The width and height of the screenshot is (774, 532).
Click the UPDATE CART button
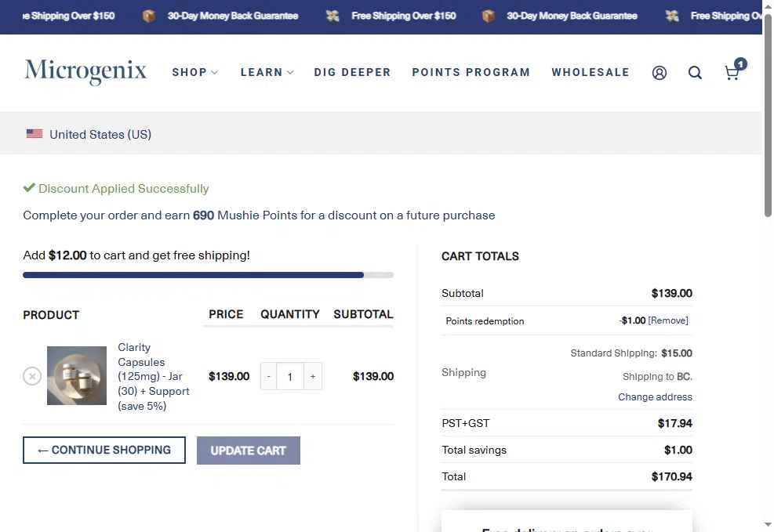[x=249, y=451]
